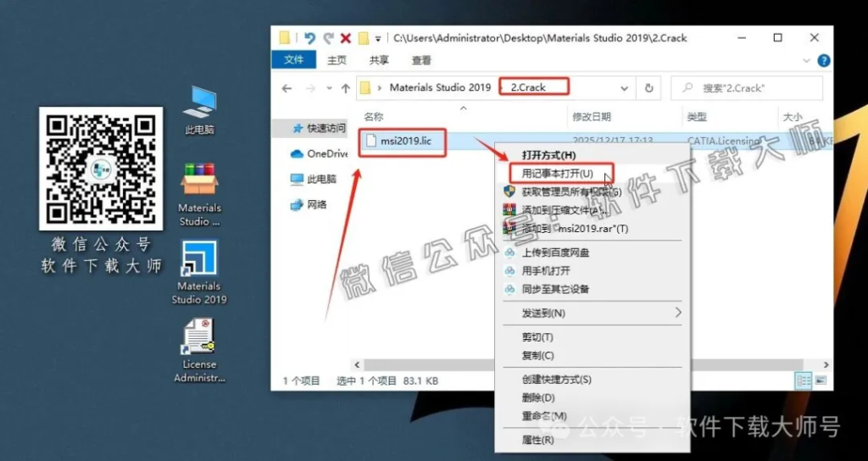Go back with the back arrow
868x461 pixels.
tap(287, 88)
